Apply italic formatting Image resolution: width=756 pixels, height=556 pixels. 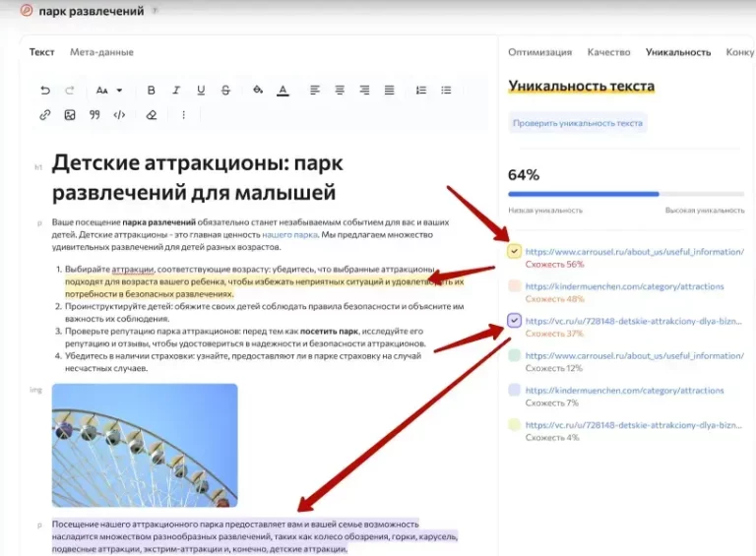pos(176,91)
